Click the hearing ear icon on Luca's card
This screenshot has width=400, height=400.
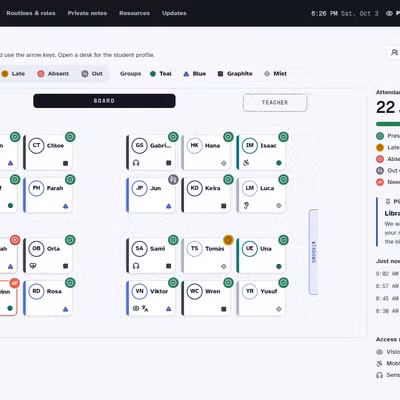tap(246, 206)
